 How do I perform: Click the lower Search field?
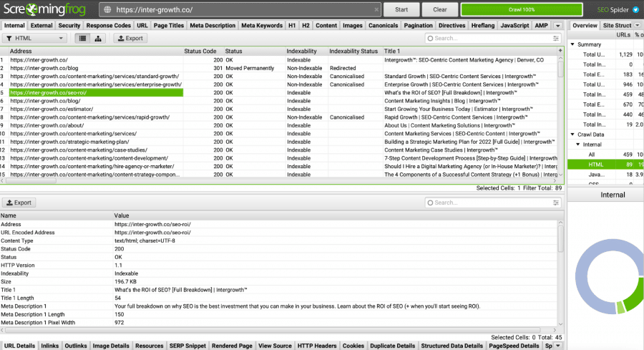tap(493, 203)
